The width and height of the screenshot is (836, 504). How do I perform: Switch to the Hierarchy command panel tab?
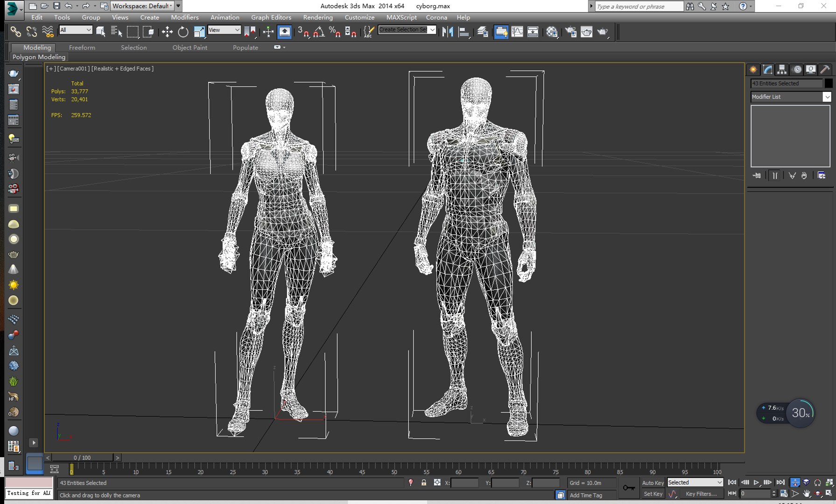tap(782, 70)
